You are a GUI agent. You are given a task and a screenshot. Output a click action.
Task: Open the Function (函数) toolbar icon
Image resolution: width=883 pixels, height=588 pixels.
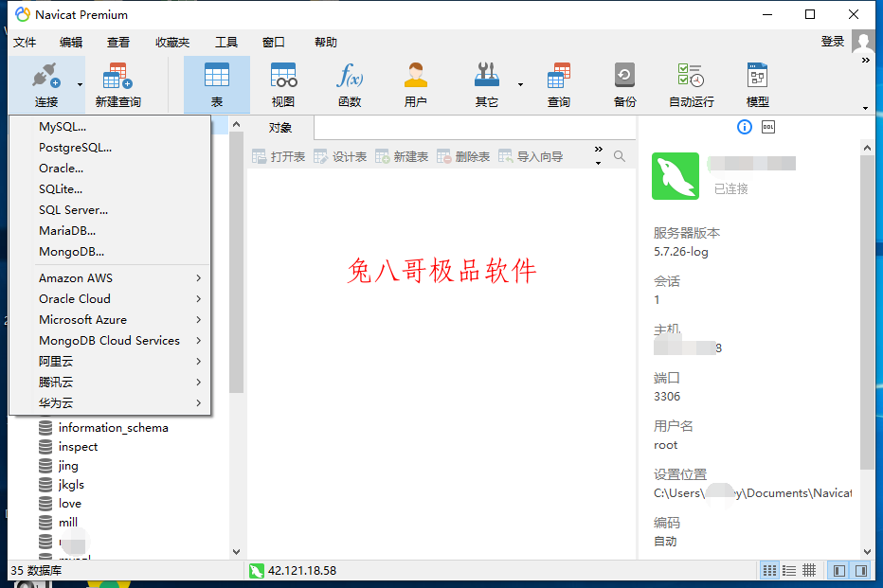pos(350,84)
